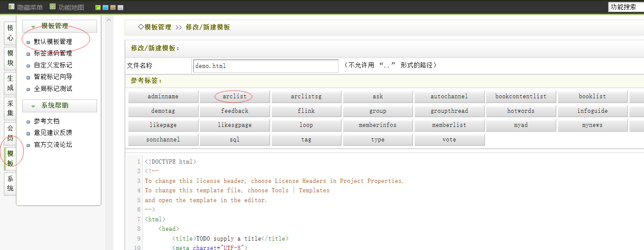Click the sql tag button
This screenshot has width=644, height=250.
234,140
